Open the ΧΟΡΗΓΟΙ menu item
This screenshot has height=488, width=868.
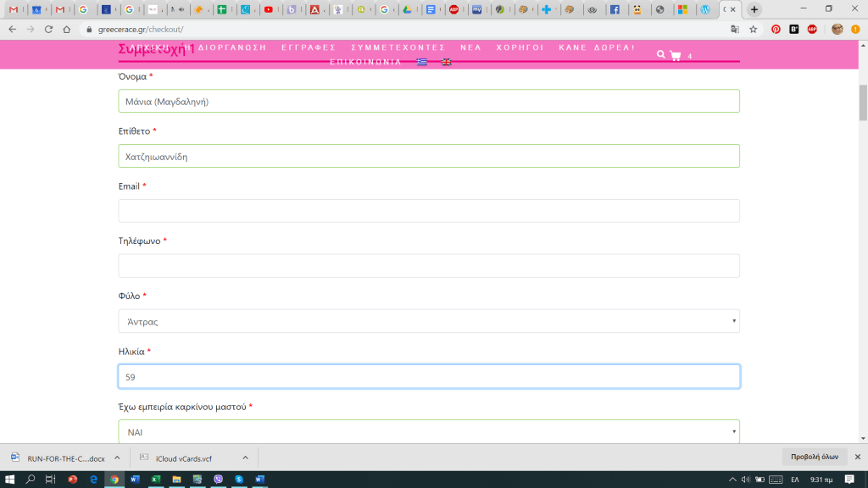[x=520, y=47]
